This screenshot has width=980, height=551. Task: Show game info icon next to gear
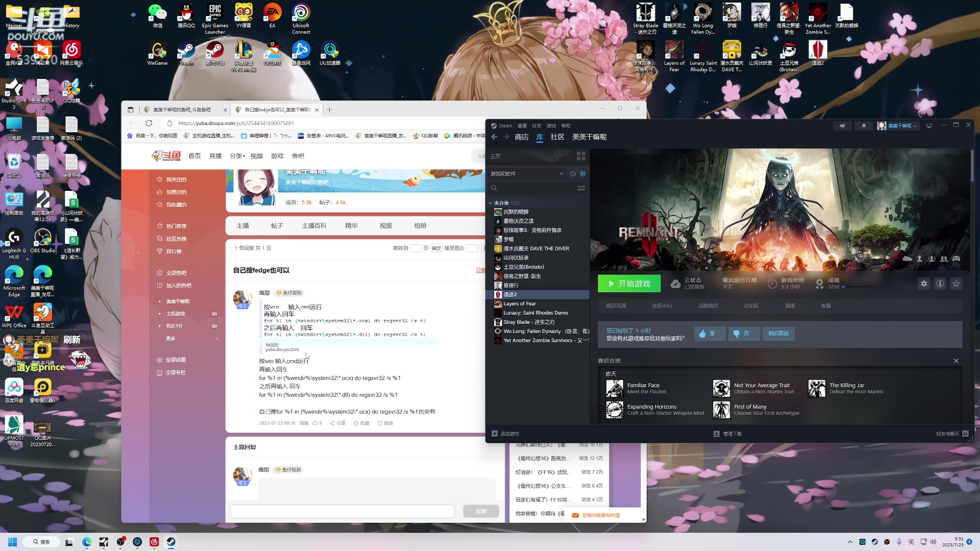(940, 284)
